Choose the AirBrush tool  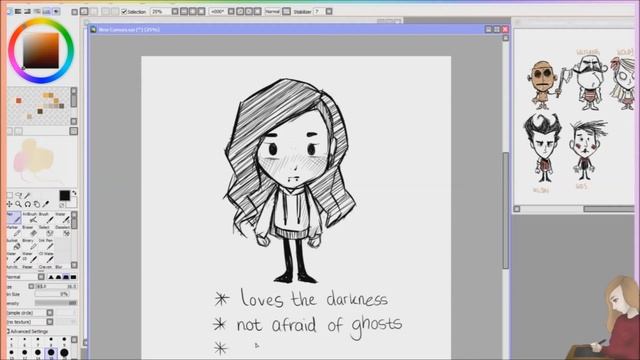click(x=30, y=218)
